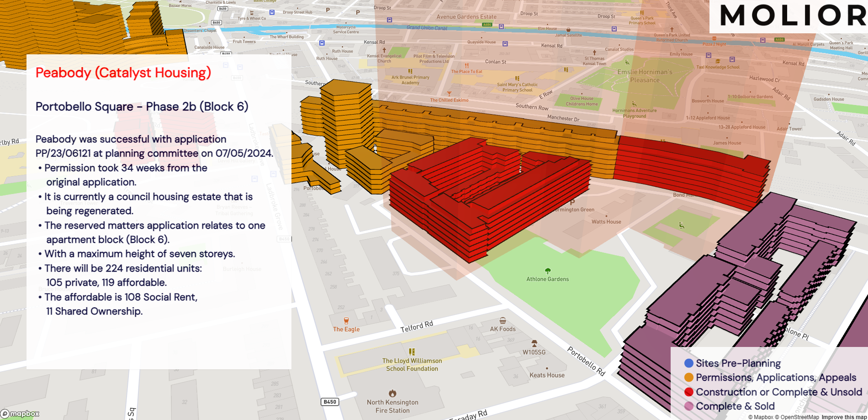
Task: Select the North Kensington Fire Station flame icon
Action: coord(392,394)
